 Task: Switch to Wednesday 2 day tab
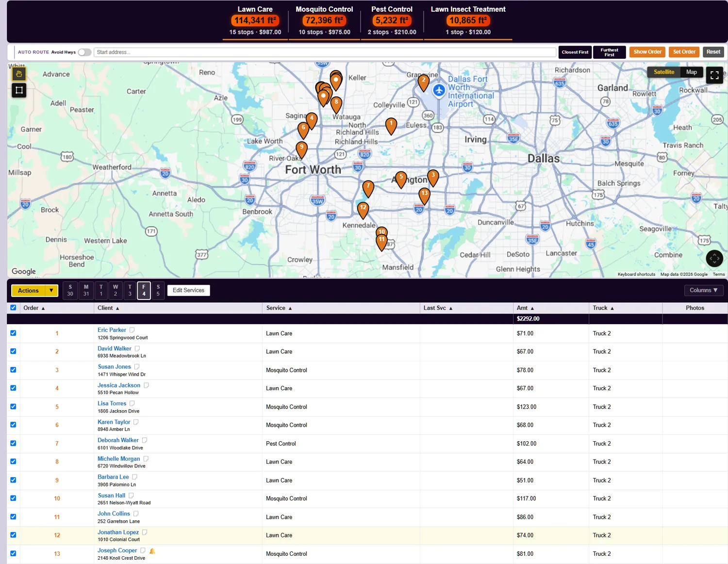(x=116, y=290)
